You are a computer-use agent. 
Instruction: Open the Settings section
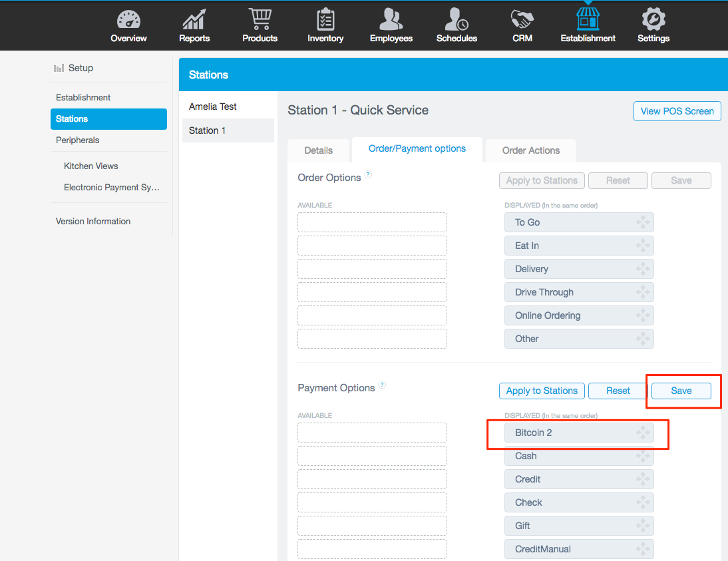tap(653, 25)
